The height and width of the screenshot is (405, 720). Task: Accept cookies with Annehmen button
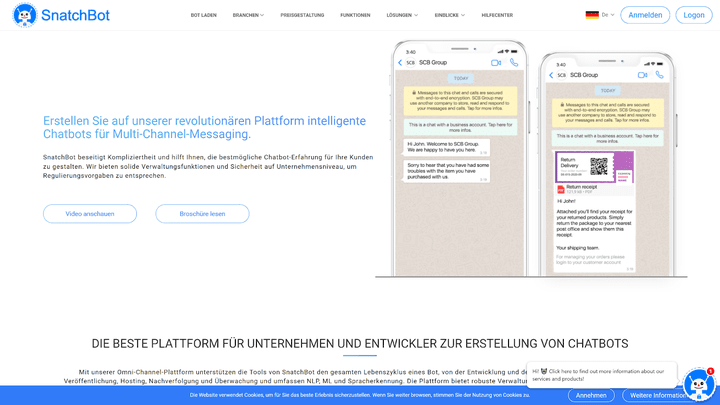591,395
